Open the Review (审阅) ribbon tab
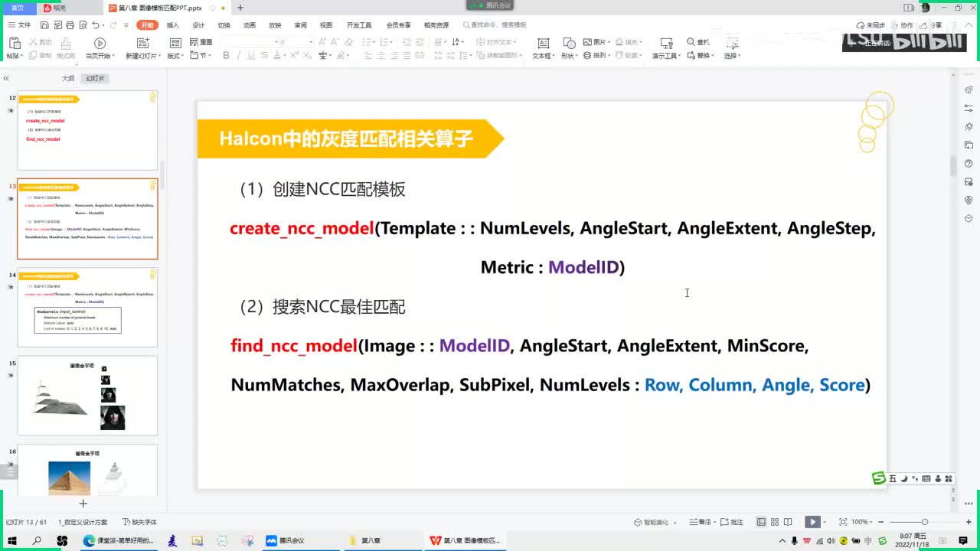Screen dimensions: 980x551 [x=301, y=25]
